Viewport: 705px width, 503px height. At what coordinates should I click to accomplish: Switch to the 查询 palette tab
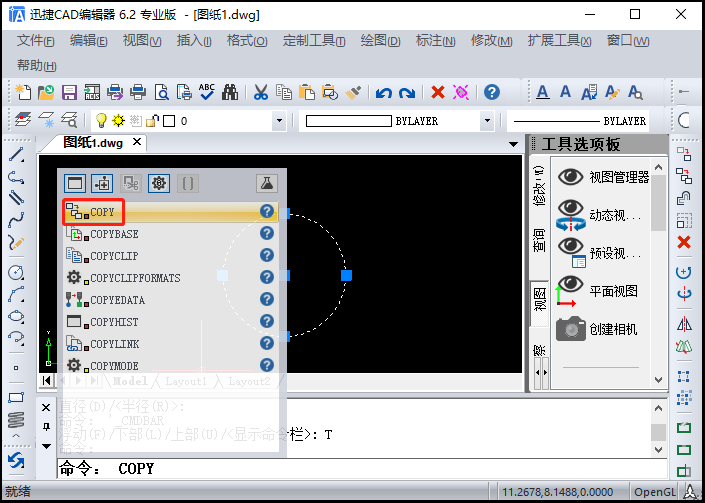[539, 240]
